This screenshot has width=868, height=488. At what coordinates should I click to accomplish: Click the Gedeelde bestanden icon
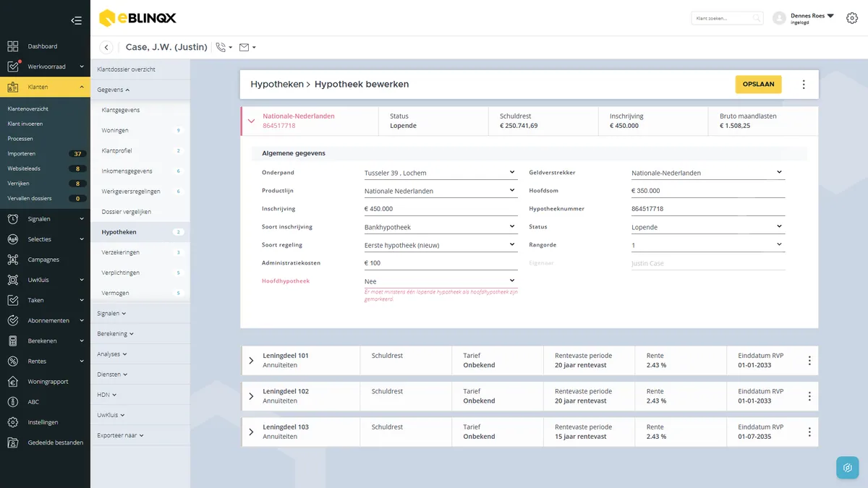pos(13,442)
